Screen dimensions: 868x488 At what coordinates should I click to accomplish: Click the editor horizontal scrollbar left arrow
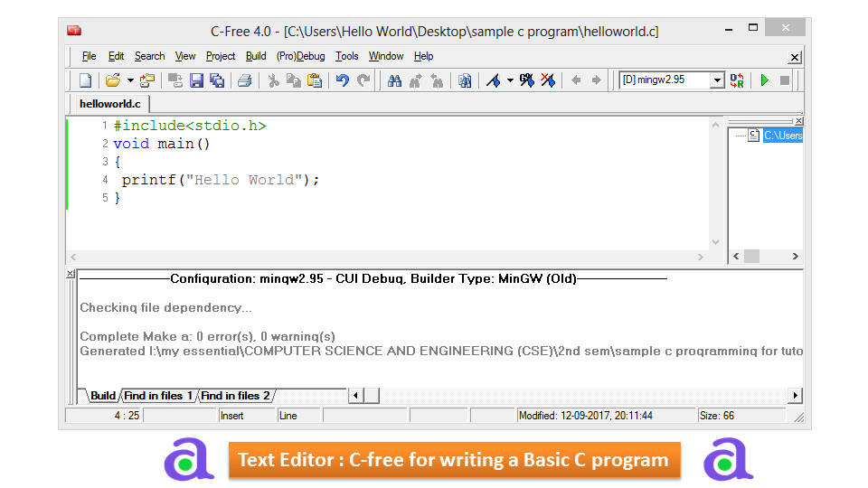[x=73, y=257]
